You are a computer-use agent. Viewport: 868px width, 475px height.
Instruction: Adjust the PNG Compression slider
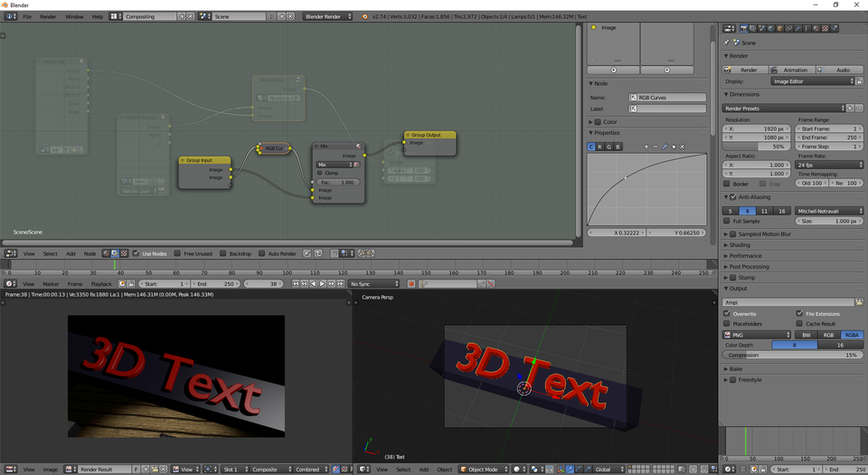(x=793, y=356)
